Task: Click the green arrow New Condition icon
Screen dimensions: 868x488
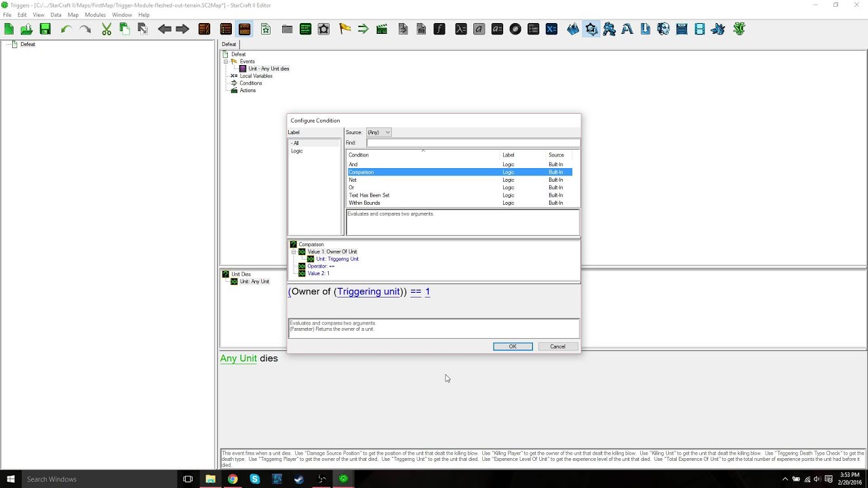Action: tap(363, 29)
